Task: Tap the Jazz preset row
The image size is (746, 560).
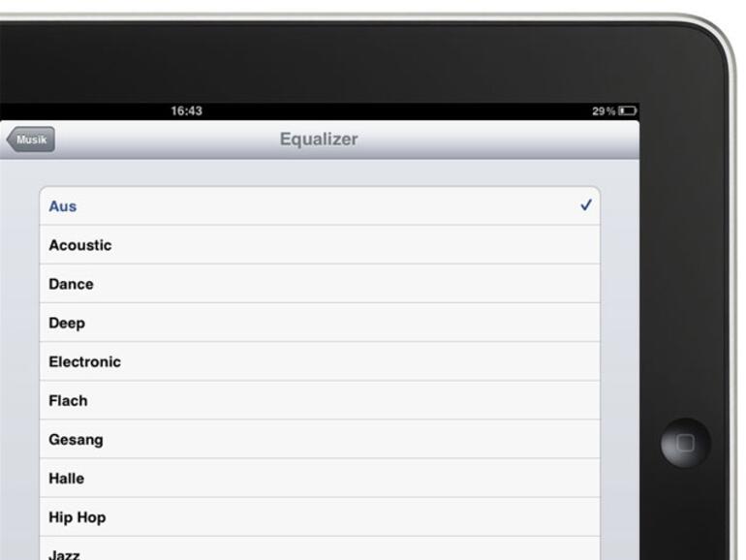Action: [x=320, y=548]
